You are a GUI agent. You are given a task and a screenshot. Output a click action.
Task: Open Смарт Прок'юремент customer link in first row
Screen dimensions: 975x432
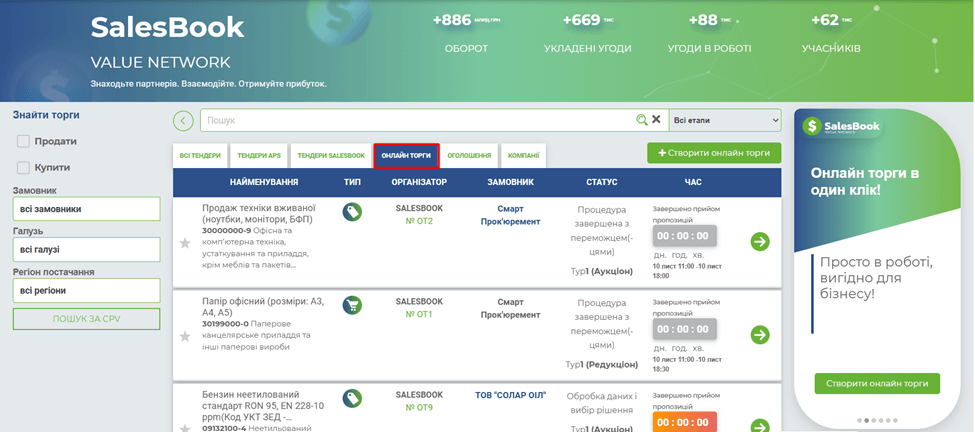pos(510,215)
